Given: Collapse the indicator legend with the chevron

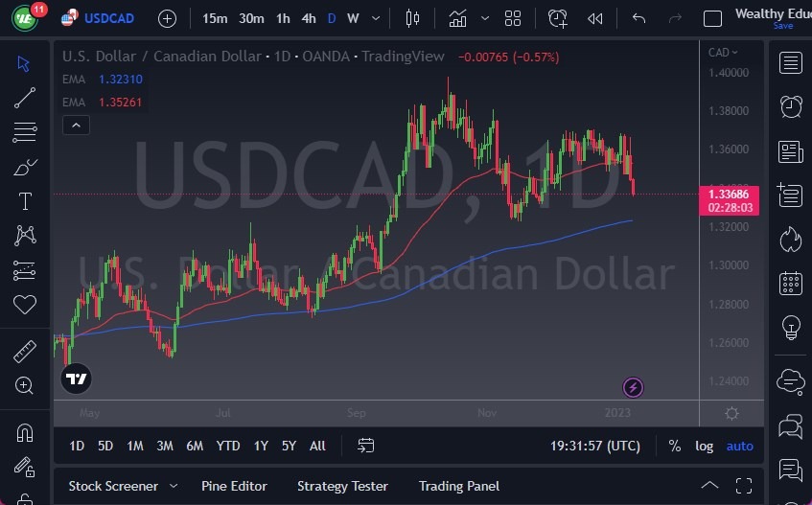Looking at the screenshot, I should (76, 126).
